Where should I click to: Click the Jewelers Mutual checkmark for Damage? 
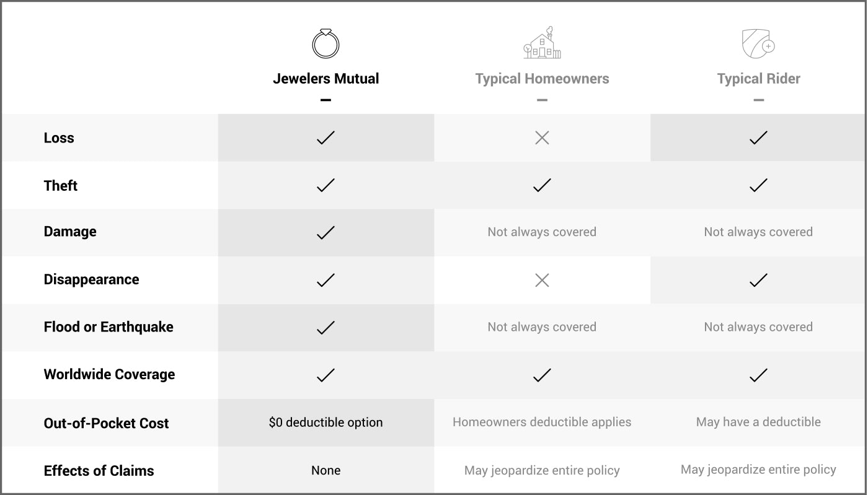point(325,232)
